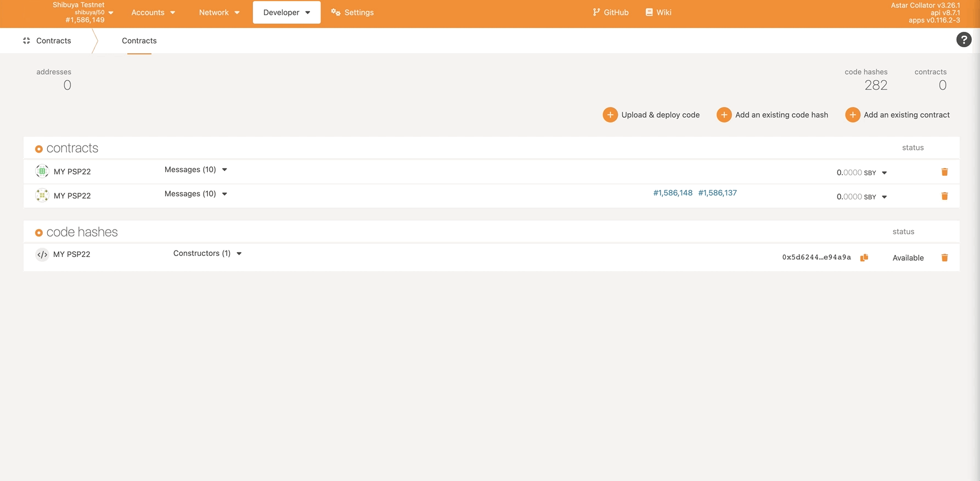980x481 pixels.
Task: Select the underlined Contracts tab
Action: coord(139,41)
